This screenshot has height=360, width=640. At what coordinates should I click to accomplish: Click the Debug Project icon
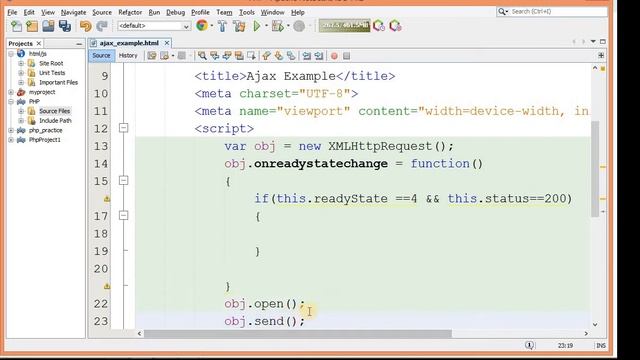(x=278, y=26)
